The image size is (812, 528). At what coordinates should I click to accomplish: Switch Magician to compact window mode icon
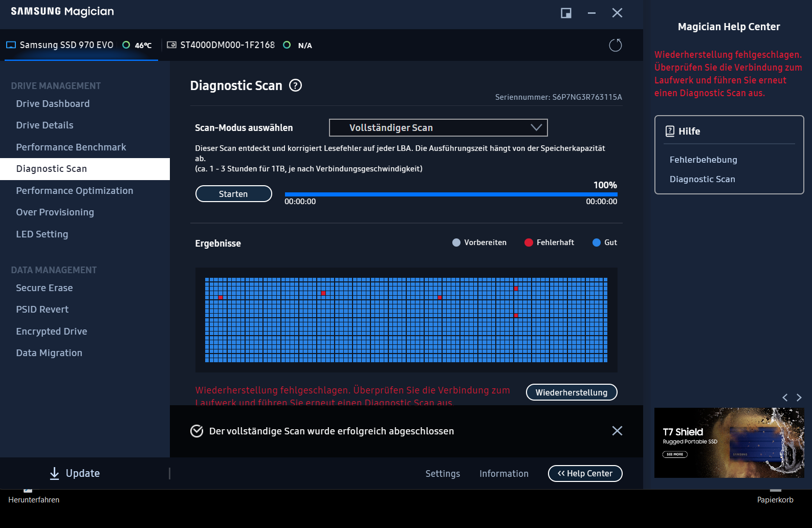point(566,13)
